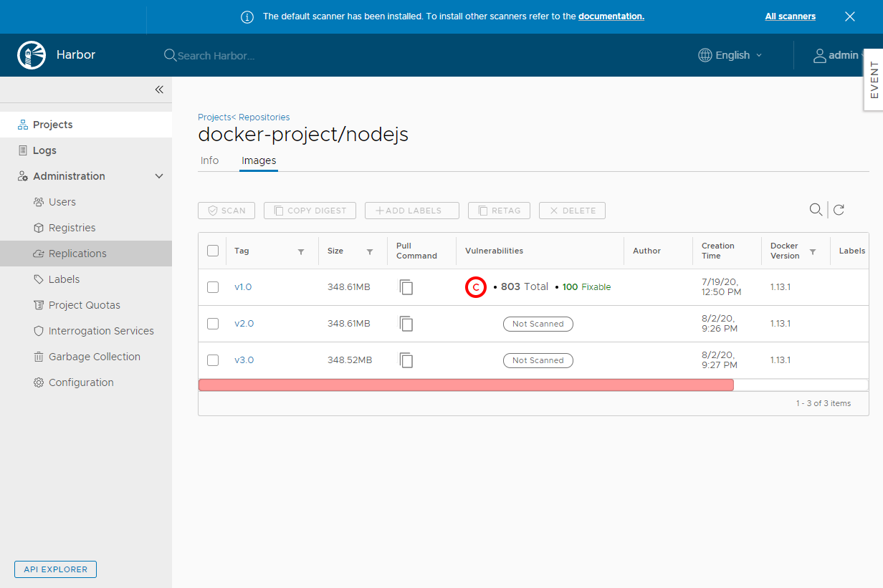883x588 pixels.
Task: Click the RETAG button
Action: click(499, 211)
